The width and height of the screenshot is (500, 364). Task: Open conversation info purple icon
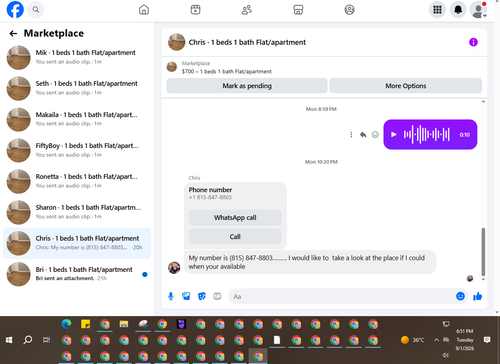[x=473, y=42]
